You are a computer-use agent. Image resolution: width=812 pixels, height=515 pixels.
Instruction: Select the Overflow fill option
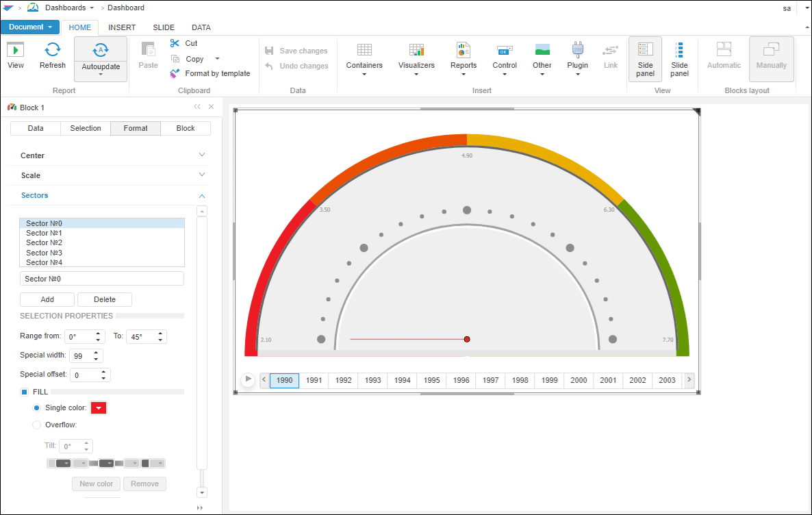point(37,425)
